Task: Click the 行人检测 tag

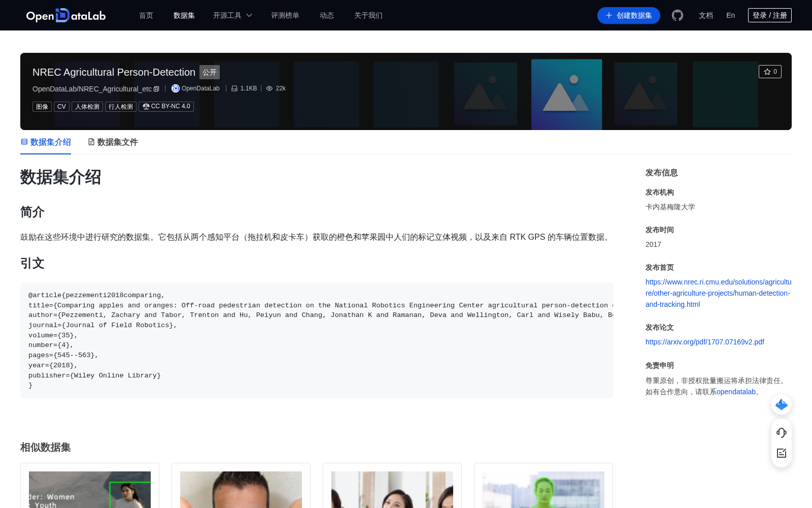Action: click(x=121, y=107)
